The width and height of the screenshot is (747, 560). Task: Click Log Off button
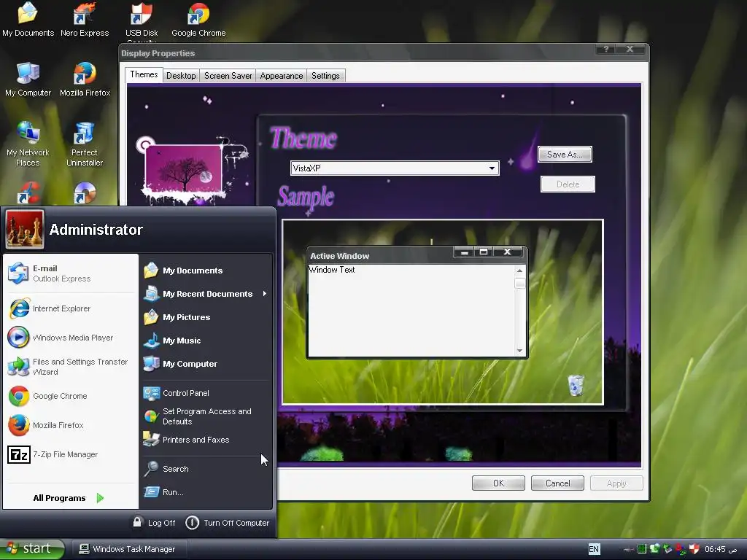pyautogui.click(x=154, y=523)
